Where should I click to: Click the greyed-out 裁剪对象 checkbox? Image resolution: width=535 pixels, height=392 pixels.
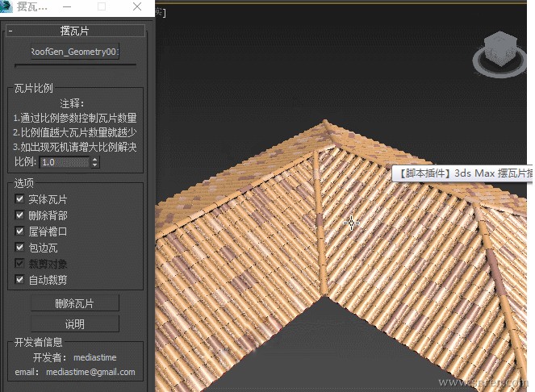tap(19, 264)
